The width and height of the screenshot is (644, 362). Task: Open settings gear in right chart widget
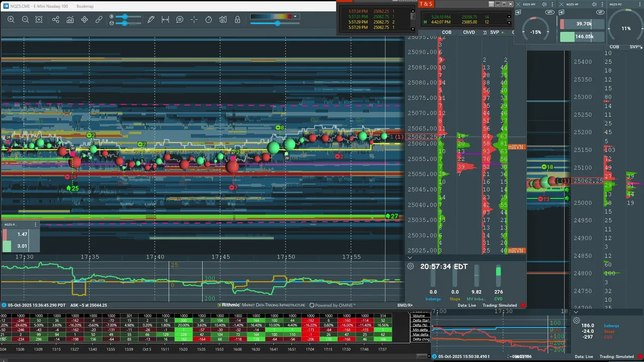pos(577,320)
